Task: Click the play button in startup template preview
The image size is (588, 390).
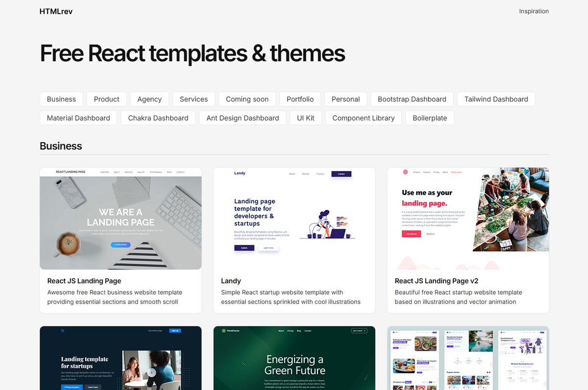Action: click(x=152, y=373)
